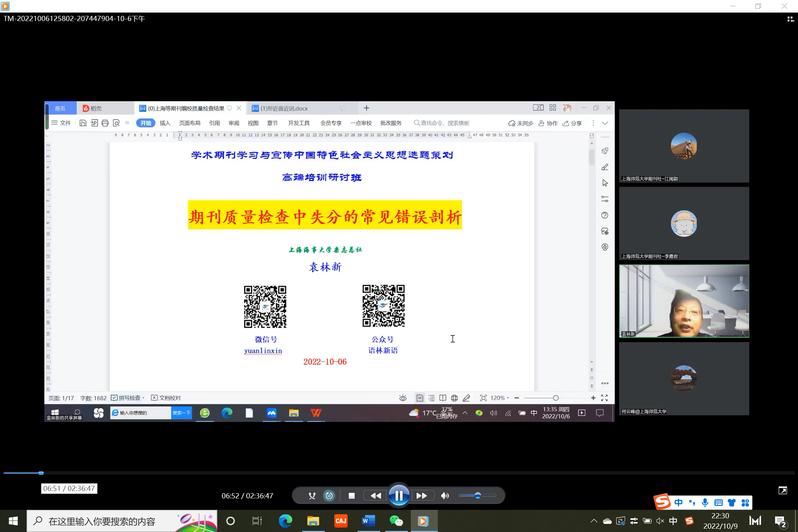Click the settings sliders icon in the side panel
This screenshot has width=798, height=532.
pos(605,199)
